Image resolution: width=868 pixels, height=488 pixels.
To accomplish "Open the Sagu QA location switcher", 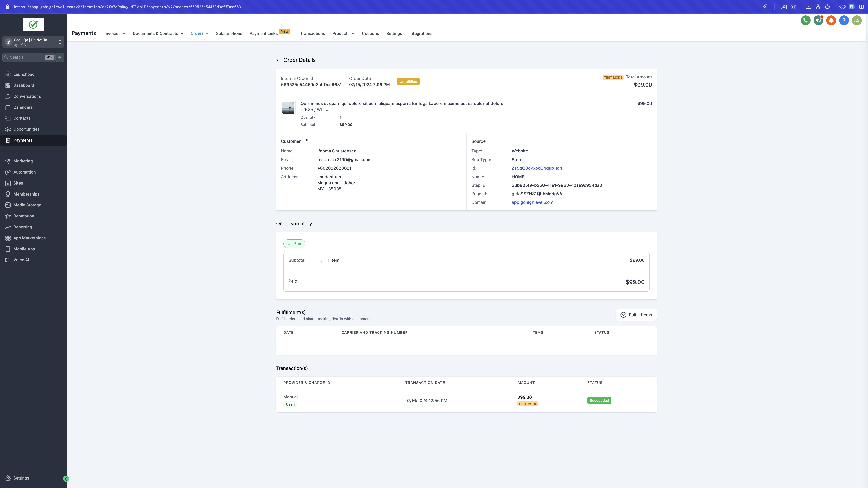I will [x=33, y=42].
